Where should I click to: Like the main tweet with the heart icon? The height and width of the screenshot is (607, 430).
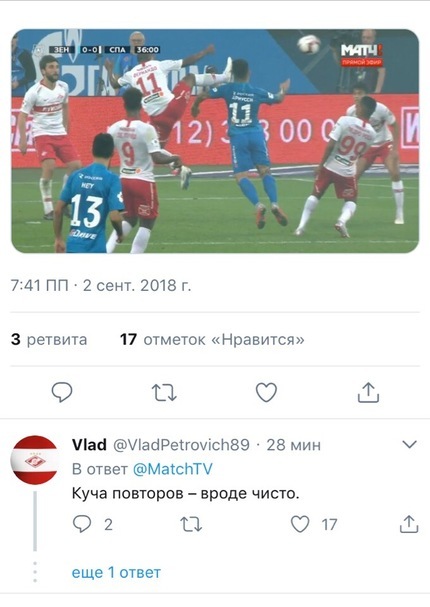(266, 392)
